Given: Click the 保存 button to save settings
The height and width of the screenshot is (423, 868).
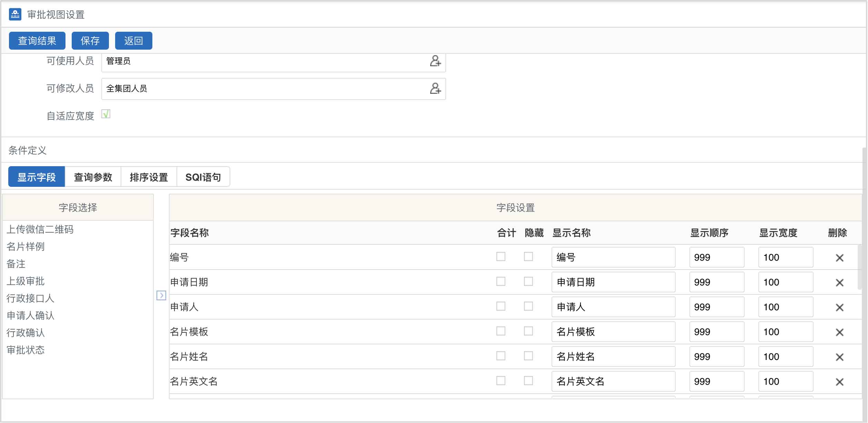Looking at the screenshot, I should 90,40.
